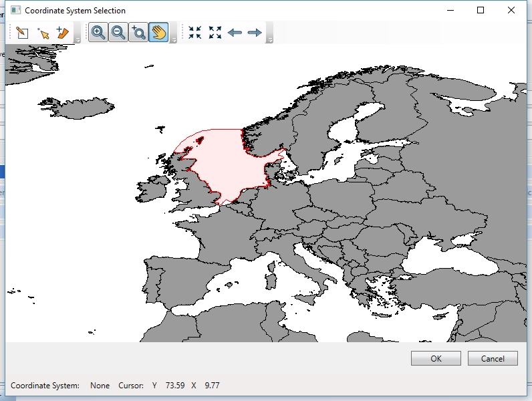
Task: Toggle the Pan hand tool
Action: [x=158, y=33]
